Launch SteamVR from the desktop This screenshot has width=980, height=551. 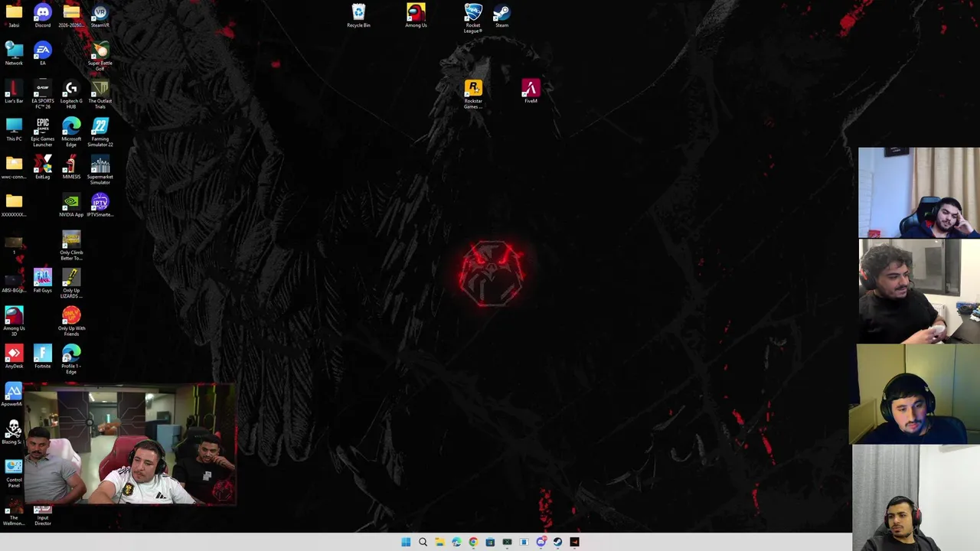point(100,15)
